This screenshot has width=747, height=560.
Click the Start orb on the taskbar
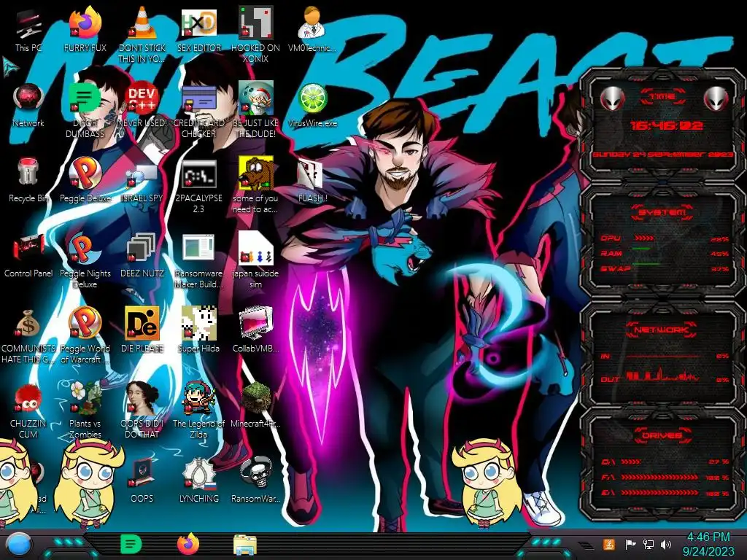pyautogui.click(x=19, y=545)
